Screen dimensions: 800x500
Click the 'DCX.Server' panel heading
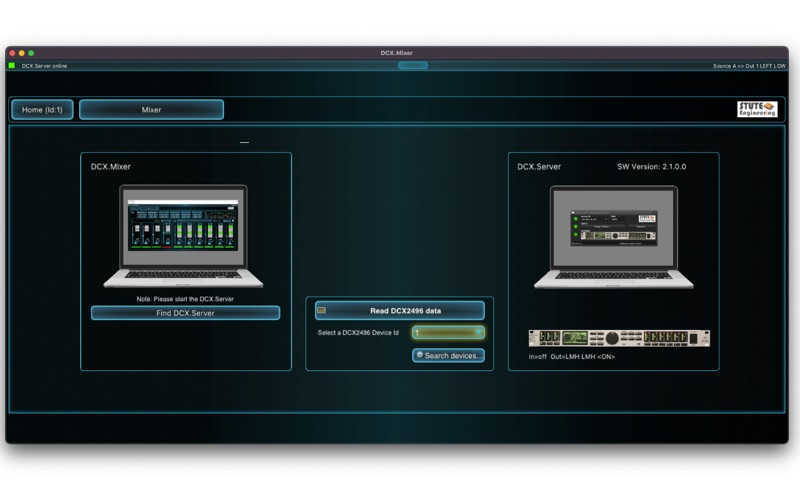pyautogui.click(x=539, y=166)
